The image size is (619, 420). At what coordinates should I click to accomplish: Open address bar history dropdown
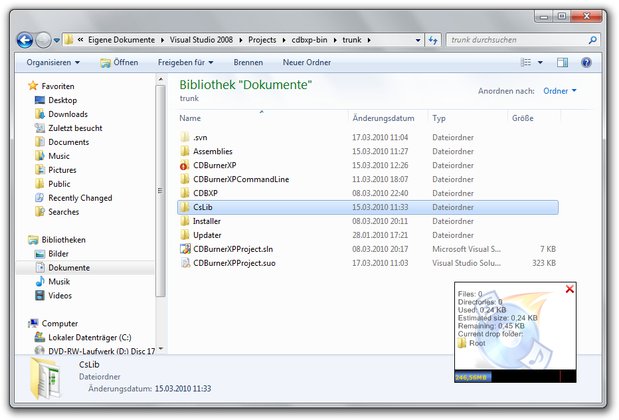click(x=418, y=40)
